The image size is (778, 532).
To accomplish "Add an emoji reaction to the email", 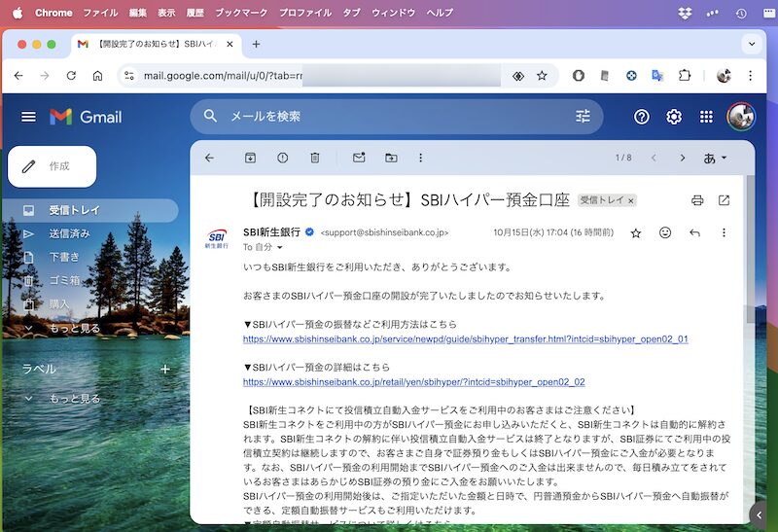I will click(x=665, y=233).
